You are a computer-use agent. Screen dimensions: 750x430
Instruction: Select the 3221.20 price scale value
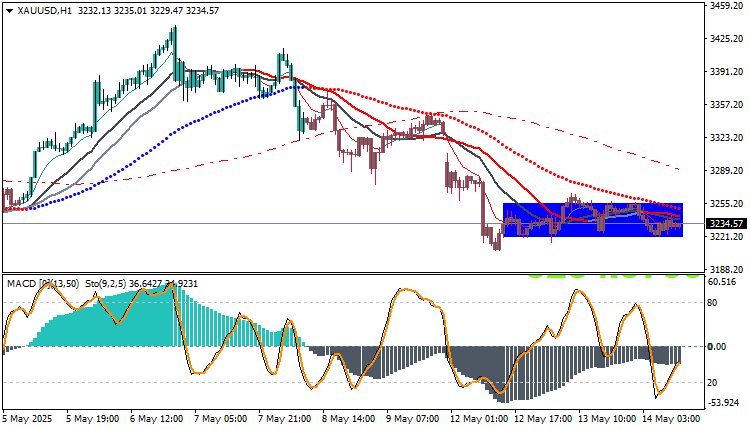pos(727,236)
